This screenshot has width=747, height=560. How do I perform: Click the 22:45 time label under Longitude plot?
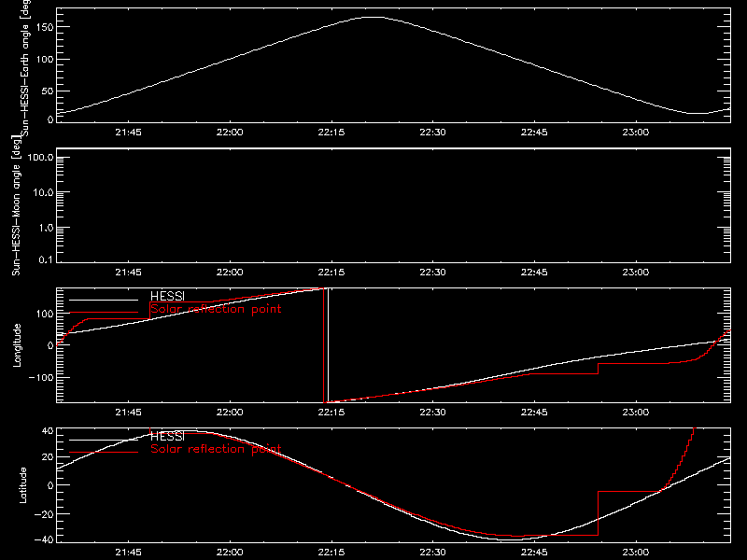pyautogui.click(x=534, y=413)
